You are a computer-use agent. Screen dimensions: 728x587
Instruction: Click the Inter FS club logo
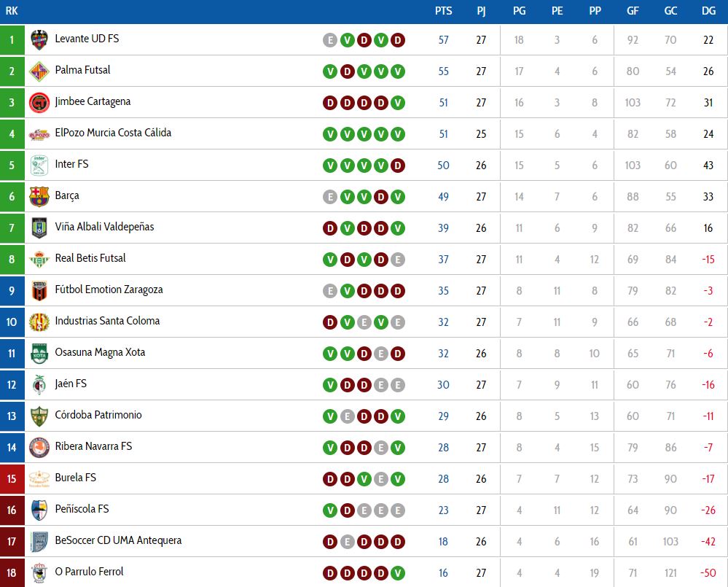coord(39,166)
